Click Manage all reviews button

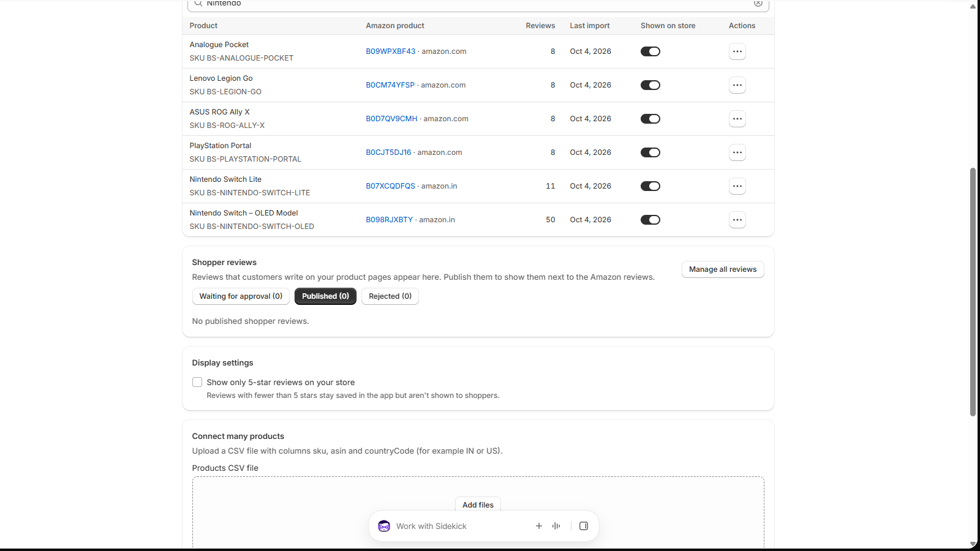[723, 269]
